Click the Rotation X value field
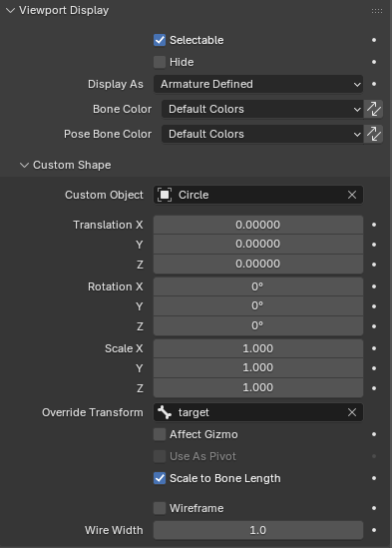The image size is (392, 548). [x=258, y=286]
